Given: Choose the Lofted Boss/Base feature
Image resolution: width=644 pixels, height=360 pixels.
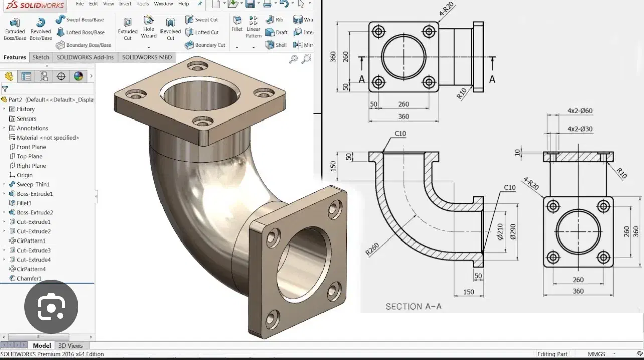Looking at the screenshot, I should [80, 32].
